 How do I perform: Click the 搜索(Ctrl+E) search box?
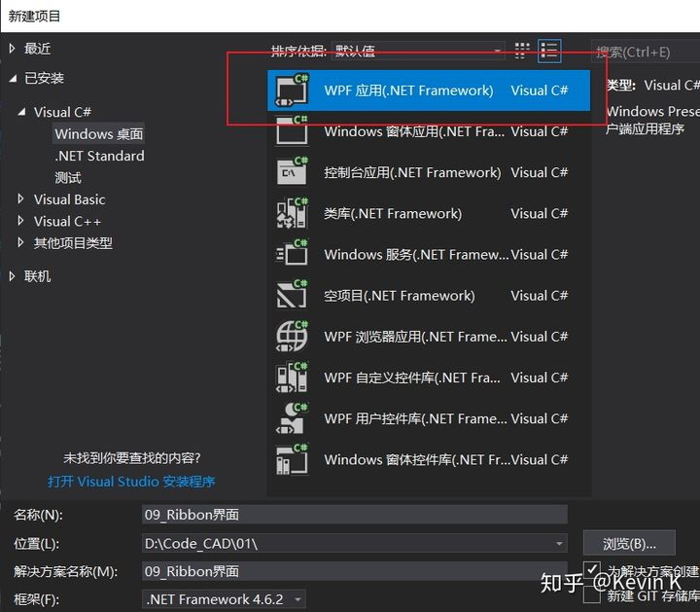[x=646, y=53]
